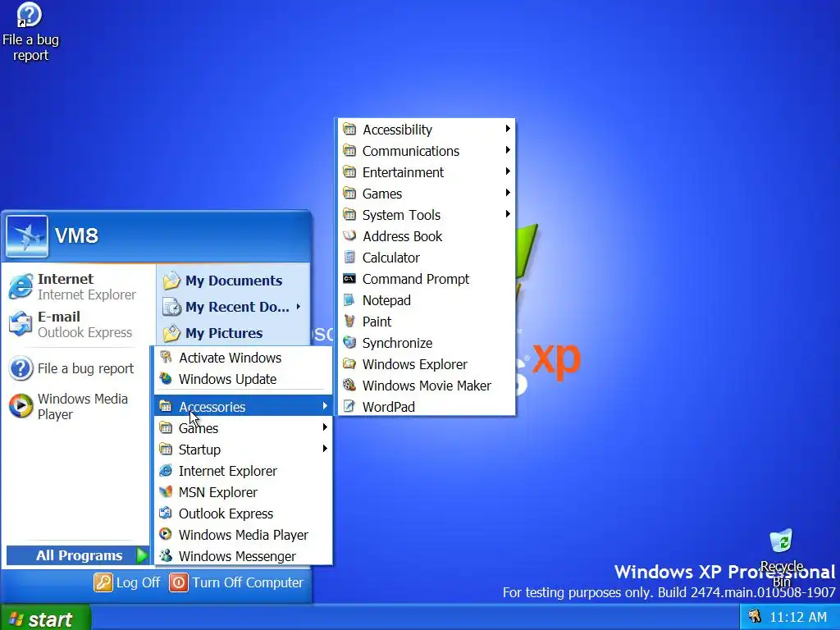Click the VM8 user name text
This screenshot has height=630, width=840.
click(76, 235)
